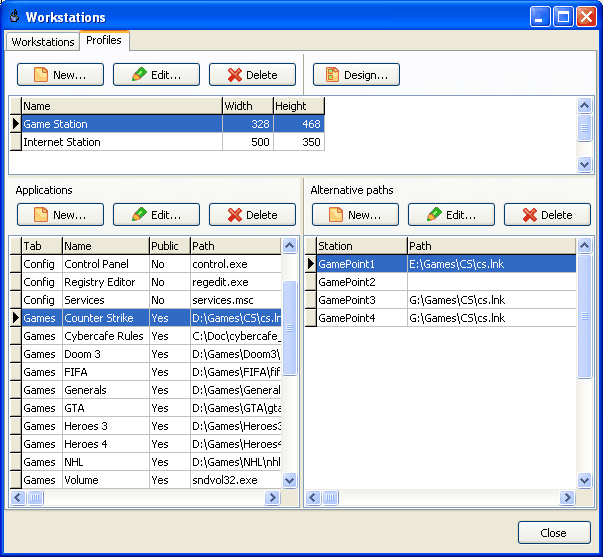This screenshot has height=557, width=603.
Task: Delete the selected alternative path
Action: 547,215
